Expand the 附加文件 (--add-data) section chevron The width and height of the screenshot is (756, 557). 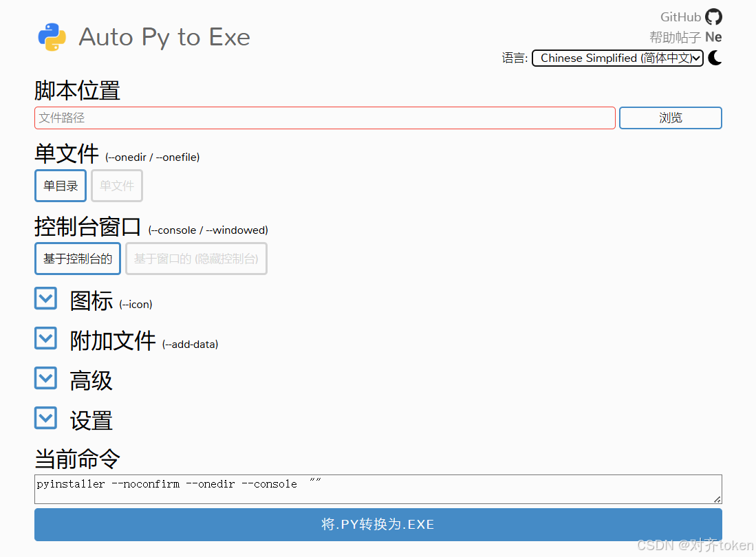pos(46,339)
